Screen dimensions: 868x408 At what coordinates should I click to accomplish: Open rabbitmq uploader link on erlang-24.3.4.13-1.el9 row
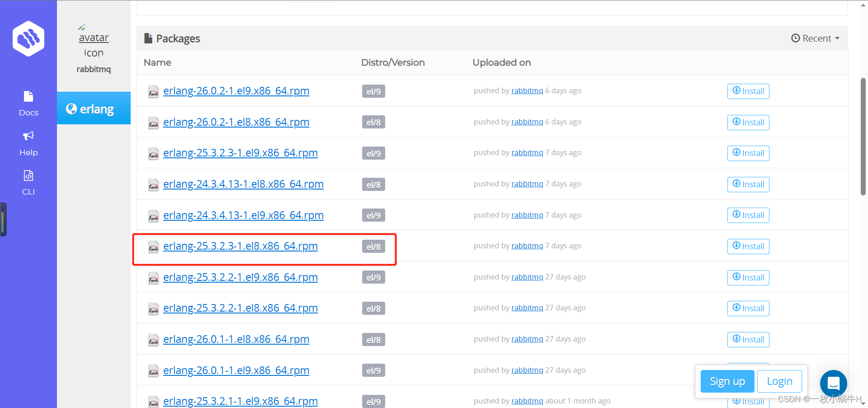pyautogui.click(x=527, y=215)
